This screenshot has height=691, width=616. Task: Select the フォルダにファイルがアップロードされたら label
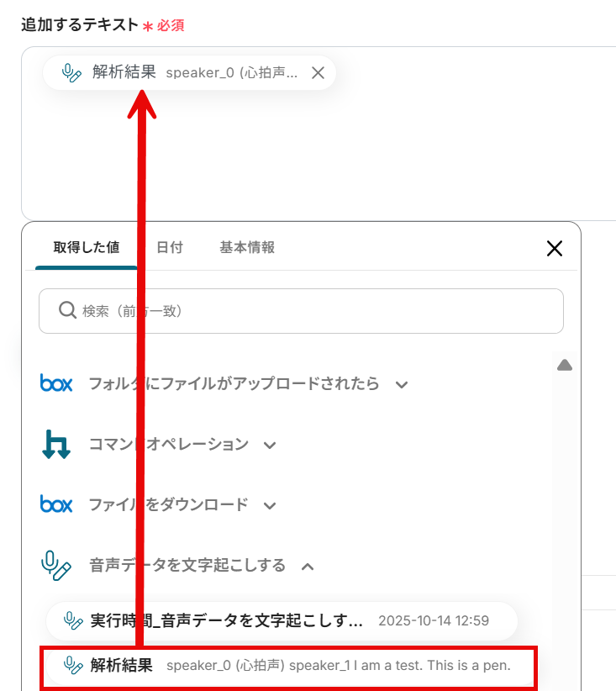click(234, 383)
